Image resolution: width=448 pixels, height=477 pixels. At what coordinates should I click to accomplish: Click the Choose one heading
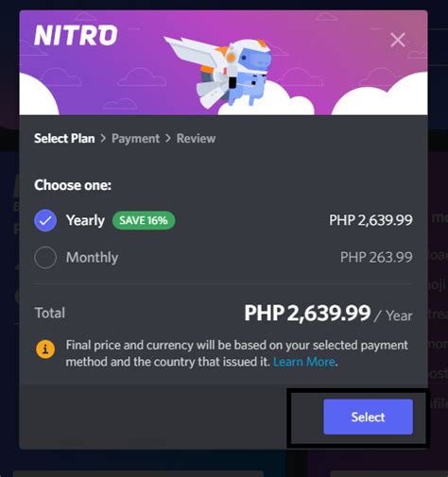click(73, 185)
